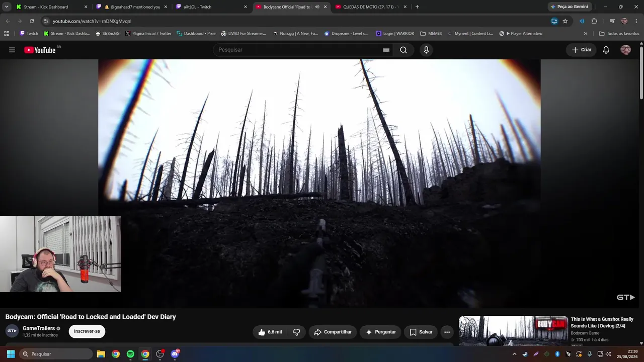Open Spotify from the taskbar
644x362 pixels.
click(130, 354)
